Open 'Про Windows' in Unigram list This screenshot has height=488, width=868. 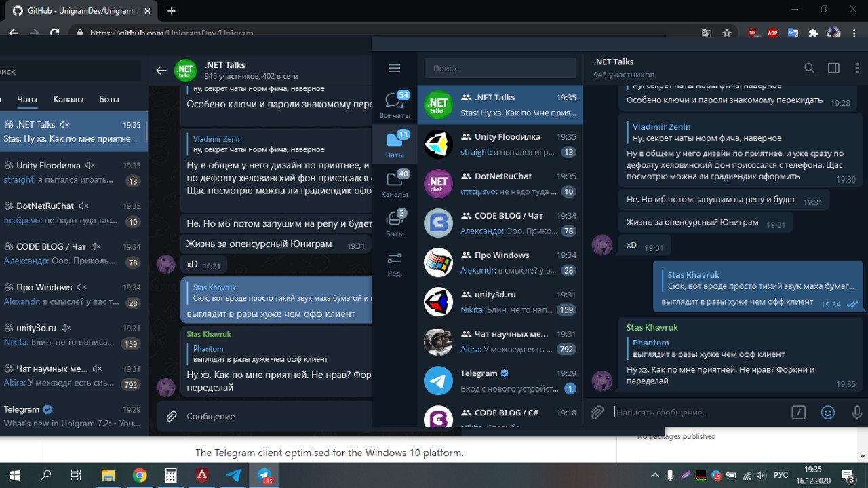tap(74, 295)
